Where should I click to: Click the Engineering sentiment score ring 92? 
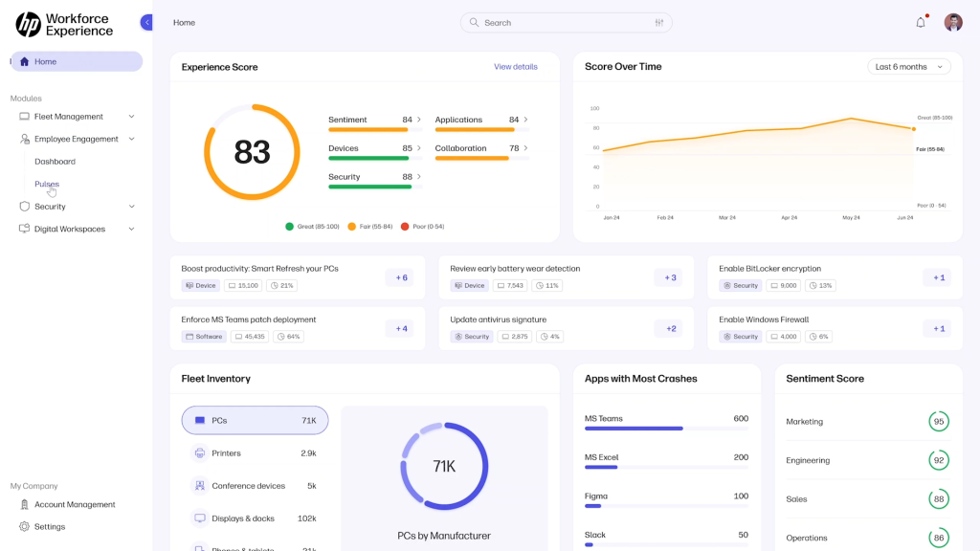point(939,460)
